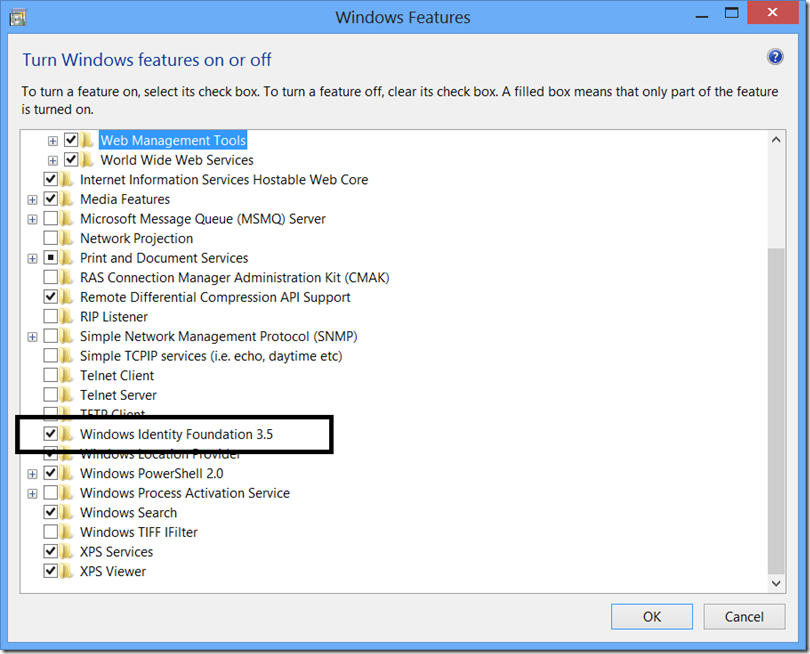The image size is (810, 654).
Task: Uncheck the XPS Services checkbox
Action: click(x=51, y=552)
